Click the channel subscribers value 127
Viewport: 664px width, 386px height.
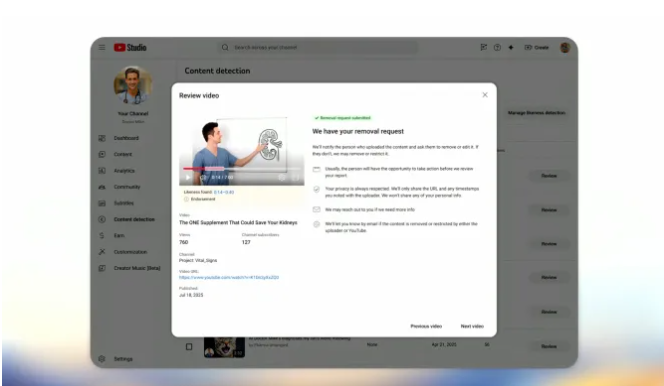click(x=246, y=243)
